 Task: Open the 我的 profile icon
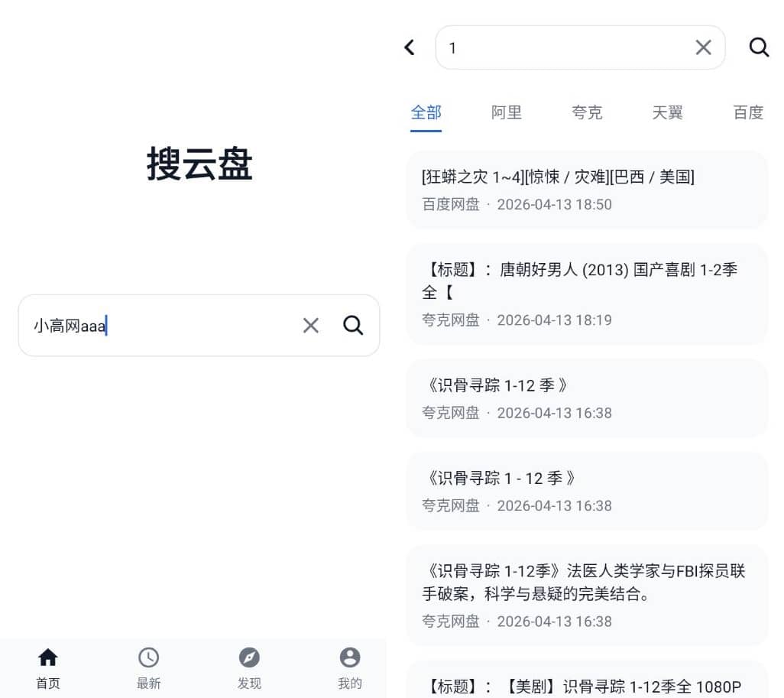pyautogui.click(x=349, y=656)
